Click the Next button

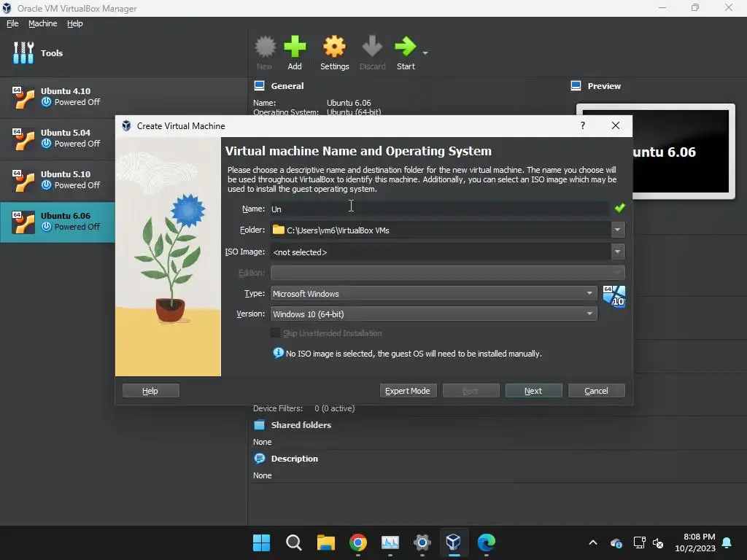pos(533,391)
